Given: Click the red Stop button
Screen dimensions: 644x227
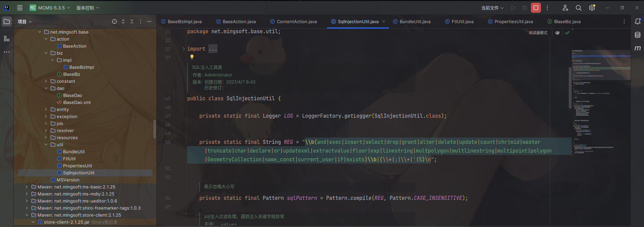Looking at the screenshot, I should click(x=536, y=8).
